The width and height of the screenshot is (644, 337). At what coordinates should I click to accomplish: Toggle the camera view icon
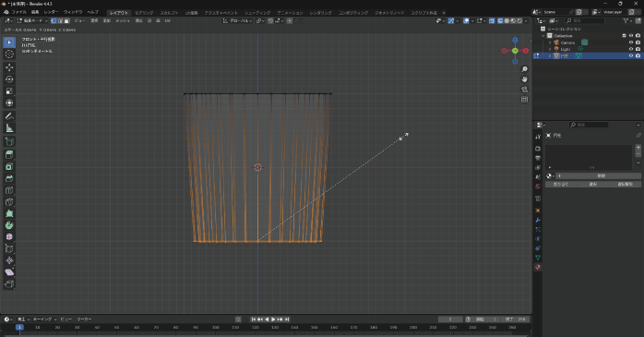click(524, 90)
